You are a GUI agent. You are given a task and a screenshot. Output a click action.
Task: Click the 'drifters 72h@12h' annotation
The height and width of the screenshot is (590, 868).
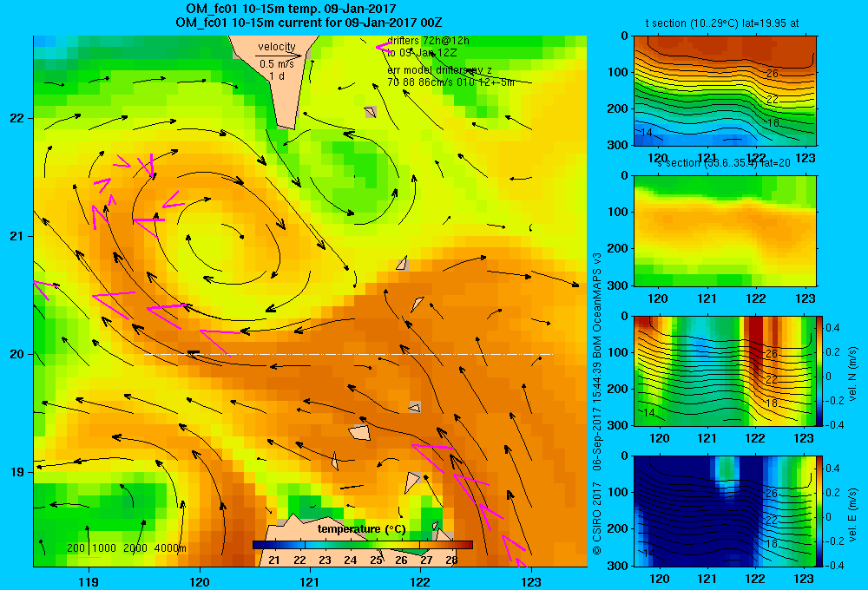pyautogui.click(x=429, y=41)
